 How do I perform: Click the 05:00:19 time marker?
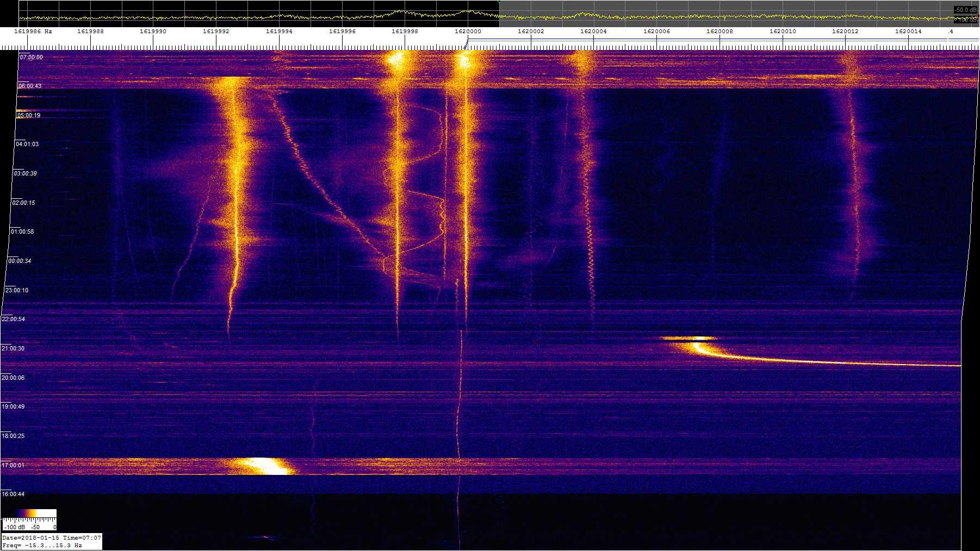(x=29, y=115)
